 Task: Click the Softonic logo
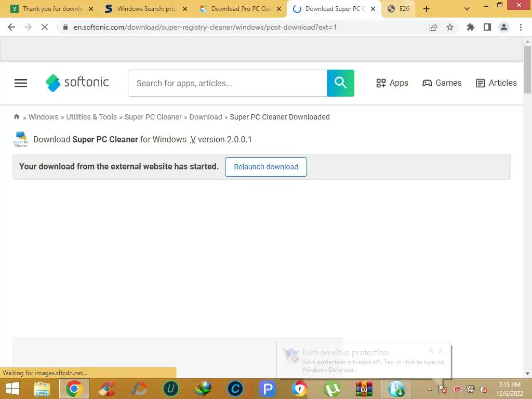point(77,83)
